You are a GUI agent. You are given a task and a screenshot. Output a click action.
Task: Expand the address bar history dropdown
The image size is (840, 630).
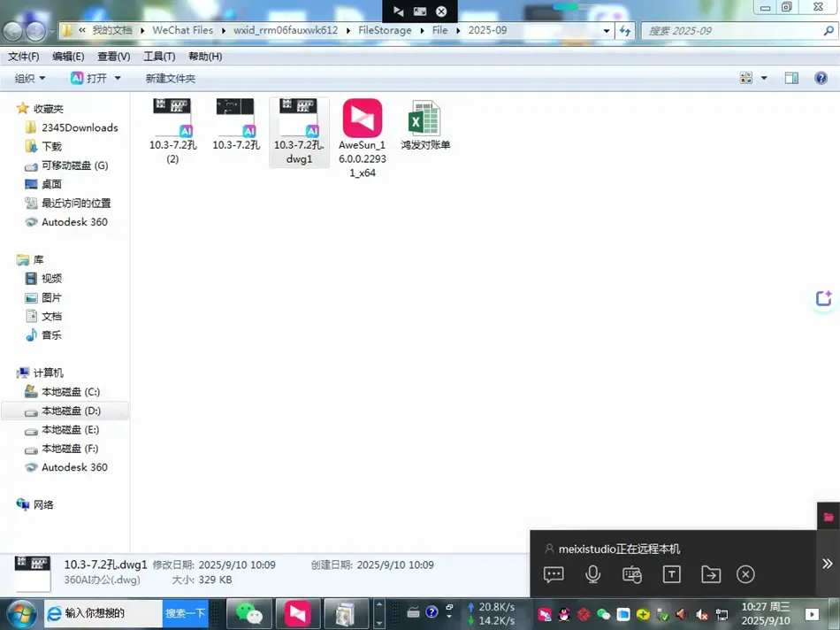click(x=607, y=31)
